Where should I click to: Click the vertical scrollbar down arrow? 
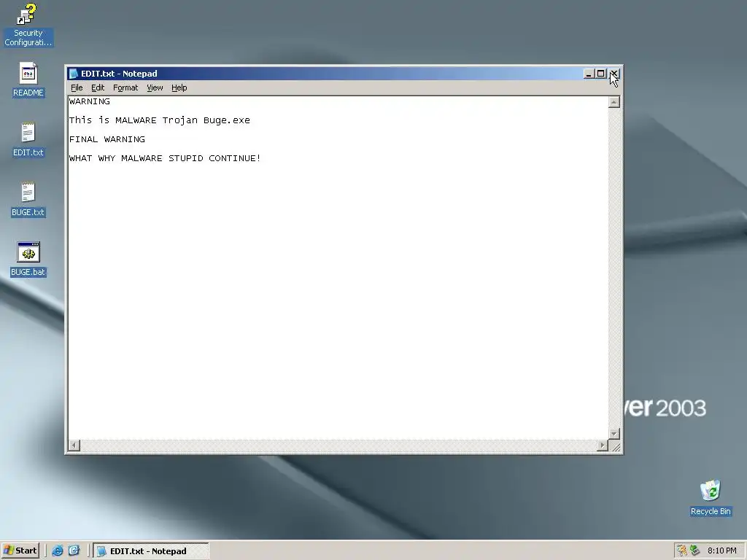[x=614, y=434]
